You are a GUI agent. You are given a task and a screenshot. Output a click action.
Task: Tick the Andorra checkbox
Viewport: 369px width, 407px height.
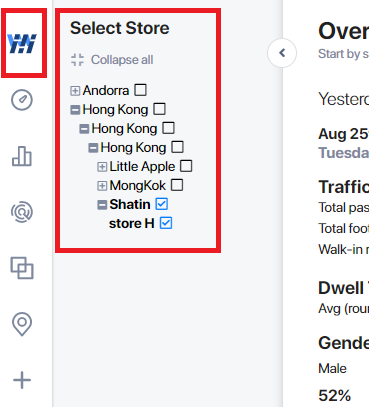click(x=140, y=90)
